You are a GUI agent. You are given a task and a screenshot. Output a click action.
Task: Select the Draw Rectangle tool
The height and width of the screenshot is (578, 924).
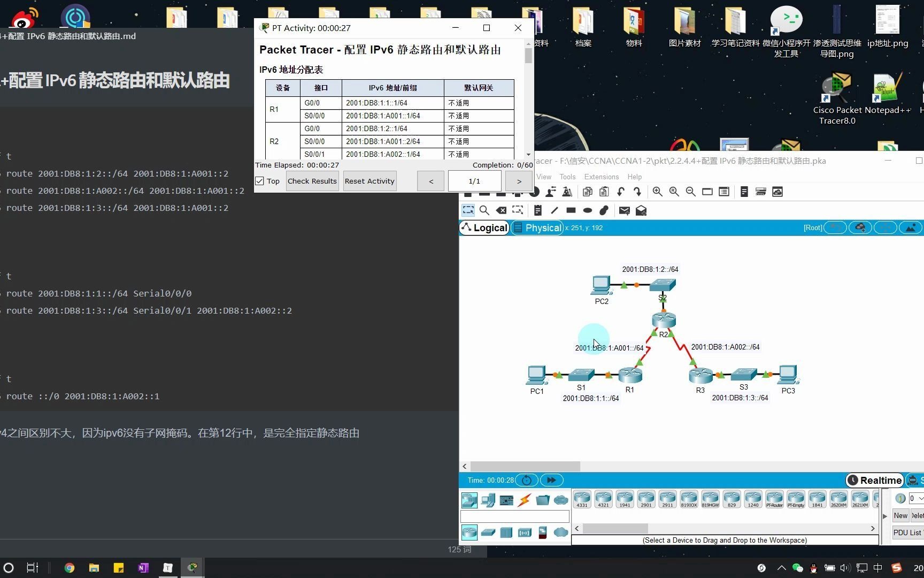click(x=571, y=210)
